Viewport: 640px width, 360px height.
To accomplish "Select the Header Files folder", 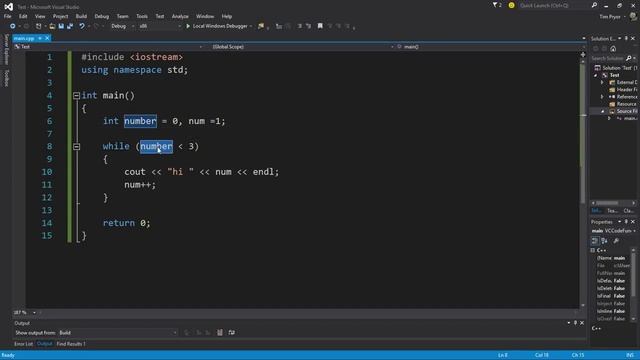I will [623, 89].
